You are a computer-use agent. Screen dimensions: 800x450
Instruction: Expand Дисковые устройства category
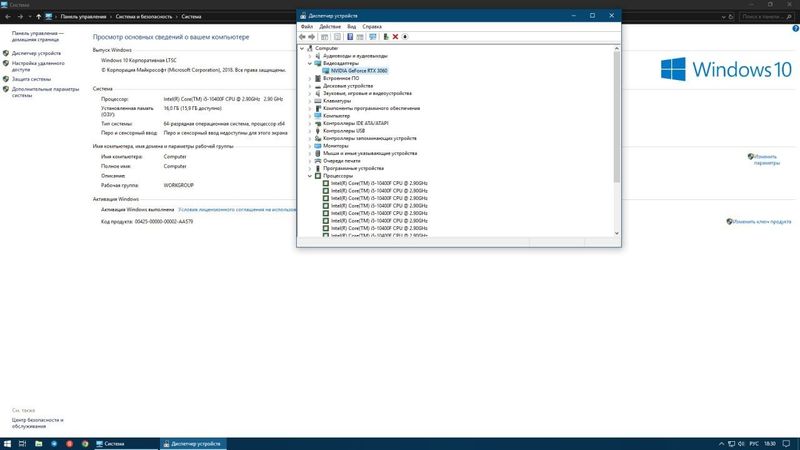coord(310,86)
